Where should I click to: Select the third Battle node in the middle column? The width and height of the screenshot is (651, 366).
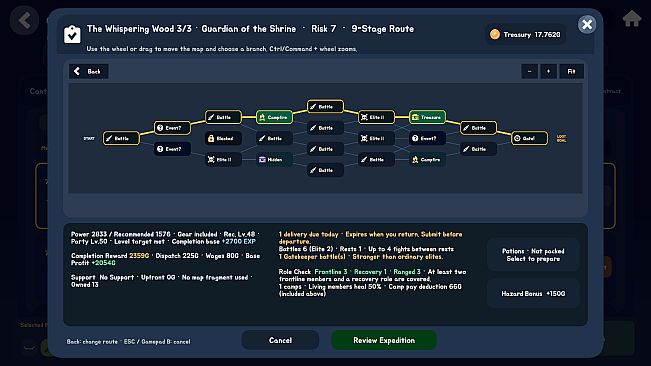[x=326, y=149]
